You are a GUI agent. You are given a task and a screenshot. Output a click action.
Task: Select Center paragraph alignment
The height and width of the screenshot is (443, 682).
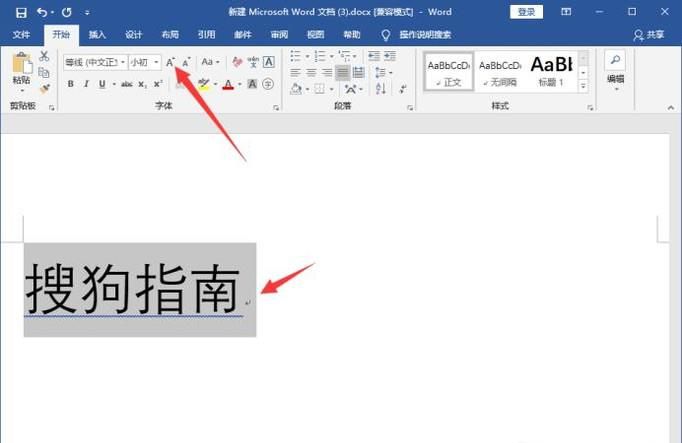(x=311, y=72)
